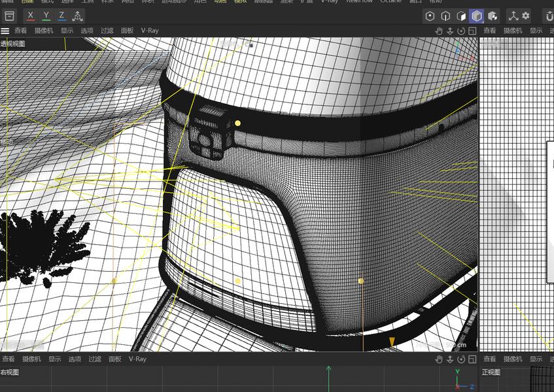Toggle the X axis lock
This screenshot has height=392, width=554.
pyautogui.click(x=30, y=16)
